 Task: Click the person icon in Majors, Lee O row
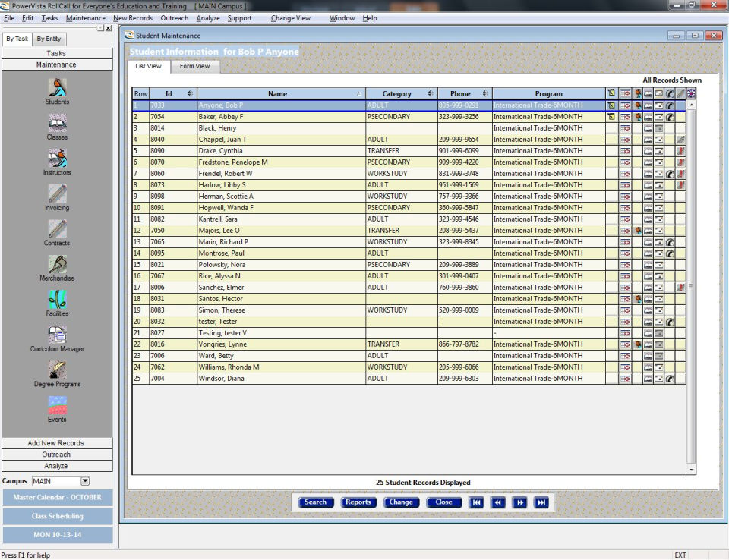pos(638,231)
